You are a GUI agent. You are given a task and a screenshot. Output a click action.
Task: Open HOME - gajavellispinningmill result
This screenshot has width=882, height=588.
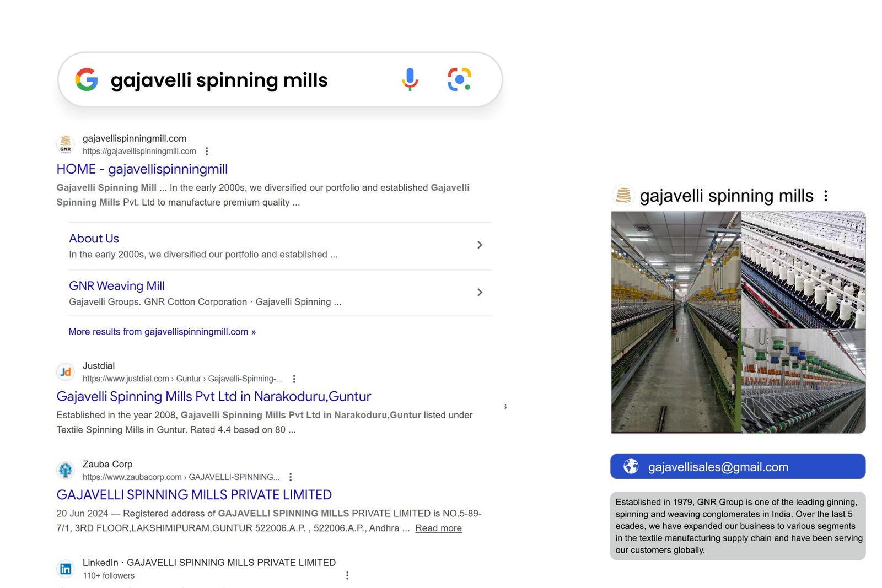point(142,169)
